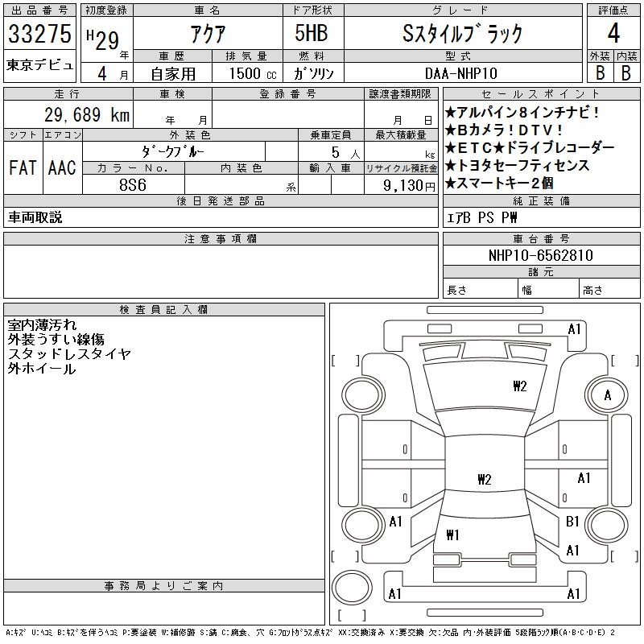Click the note 外ホイール

point(42,369)
